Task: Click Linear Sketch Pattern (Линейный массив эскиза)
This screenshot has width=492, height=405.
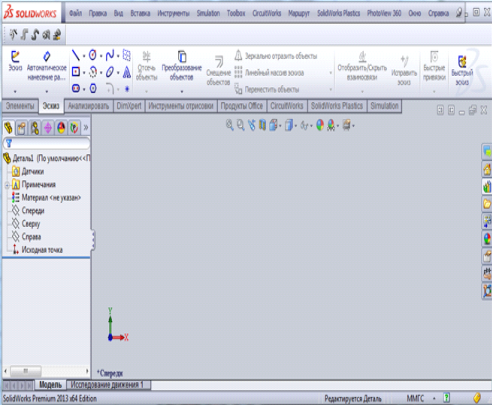Action: click(269, 73)
